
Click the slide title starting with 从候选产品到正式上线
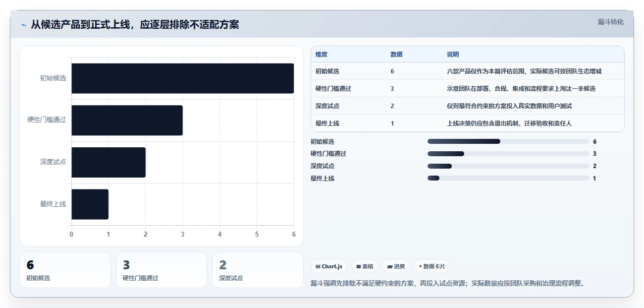point(135,24)
